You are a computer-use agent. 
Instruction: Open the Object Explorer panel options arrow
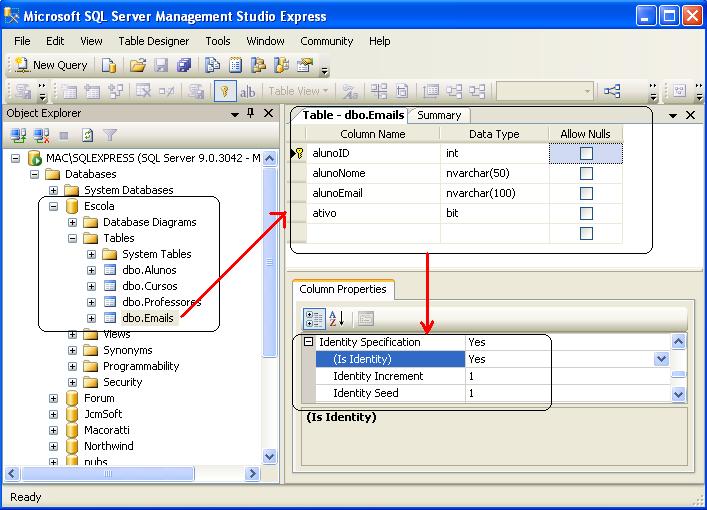pyautogui.click(x=234, y=114)
